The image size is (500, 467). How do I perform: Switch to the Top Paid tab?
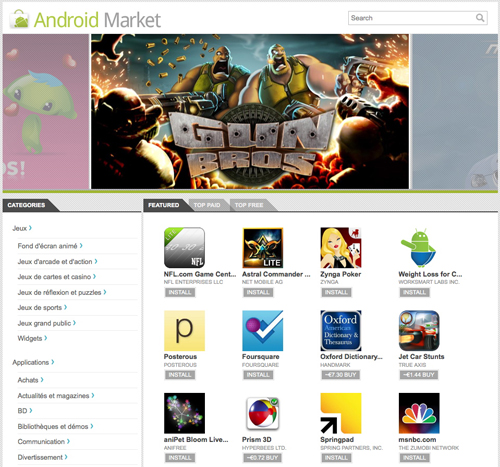point(207,205)
